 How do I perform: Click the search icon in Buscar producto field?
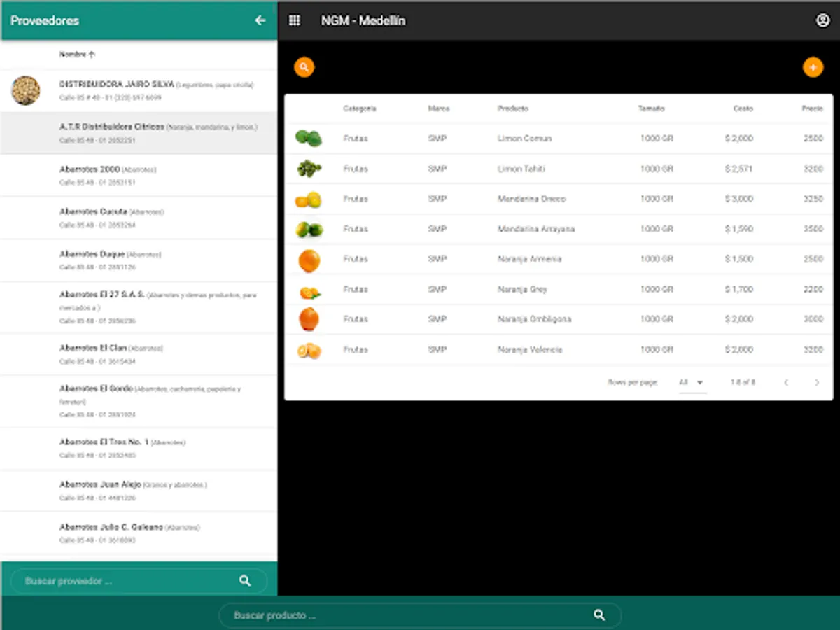pyautogui.click(x=598, y=615)
